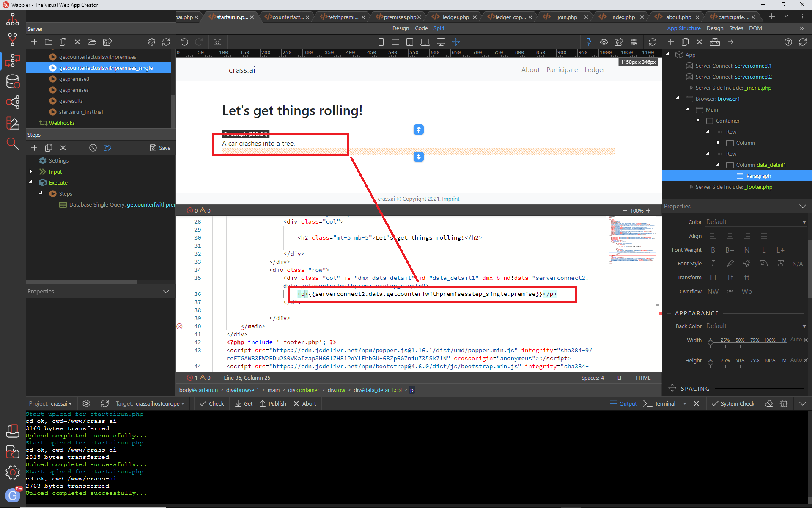Switch to Code view tab
Screen dimensions: 812x508
click(421, 28)
